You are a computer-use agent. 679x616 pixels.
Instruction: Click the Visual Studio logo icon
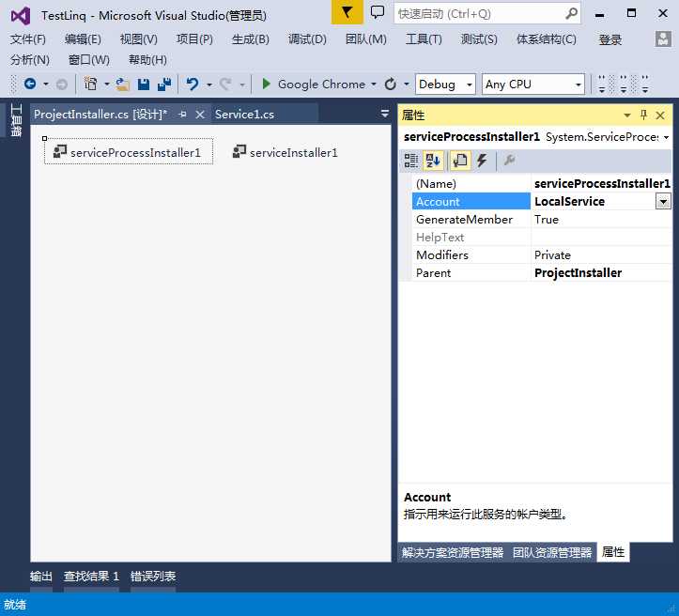(21, 16)
